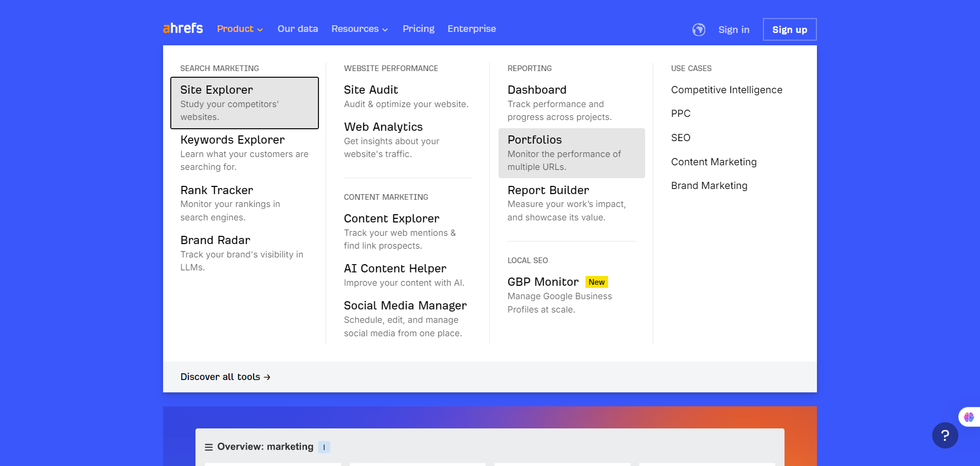This screenshot has height=466, width=980.
Task: Go to the Pricing page
Action: tap(419, 29)
